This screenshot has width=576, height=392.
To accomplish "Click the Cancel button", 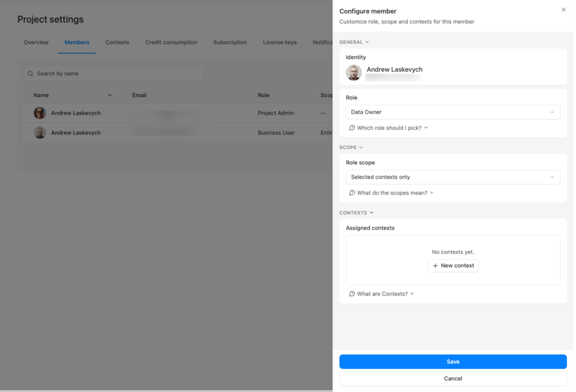I will pyautogui.click(x=452, y=378).
